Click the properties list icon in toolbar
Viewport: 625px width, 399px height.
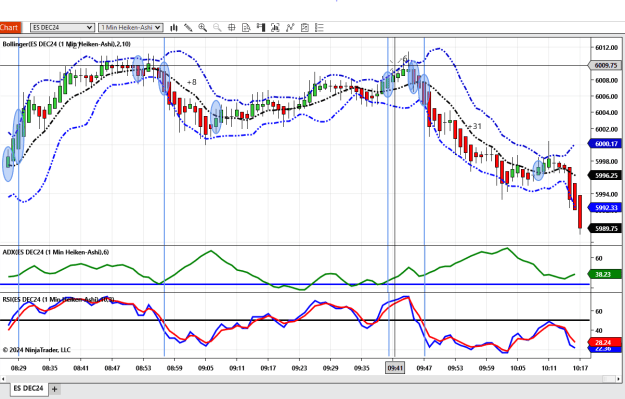click(x=319, y=28)
